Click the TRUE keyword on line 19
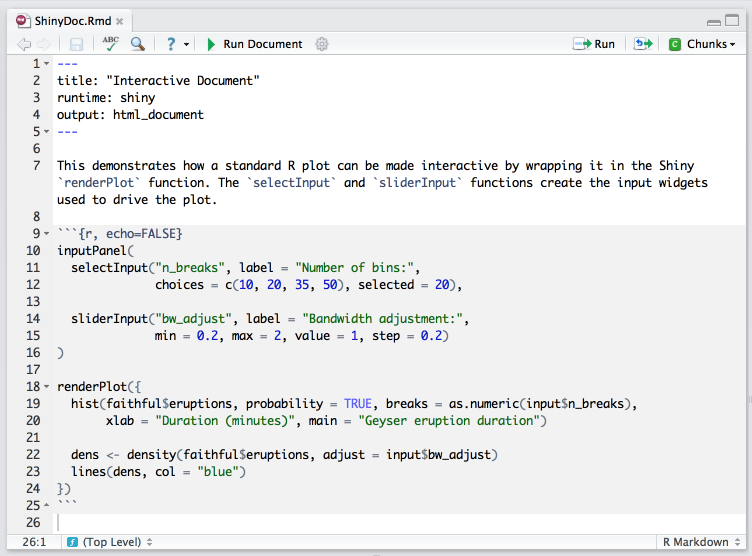752x556 pixels. (x=357, y=404)
